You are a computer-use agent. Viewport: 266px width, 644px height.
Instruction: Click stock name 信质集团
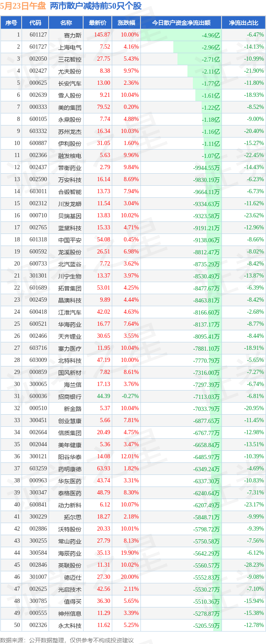[70, 433]
